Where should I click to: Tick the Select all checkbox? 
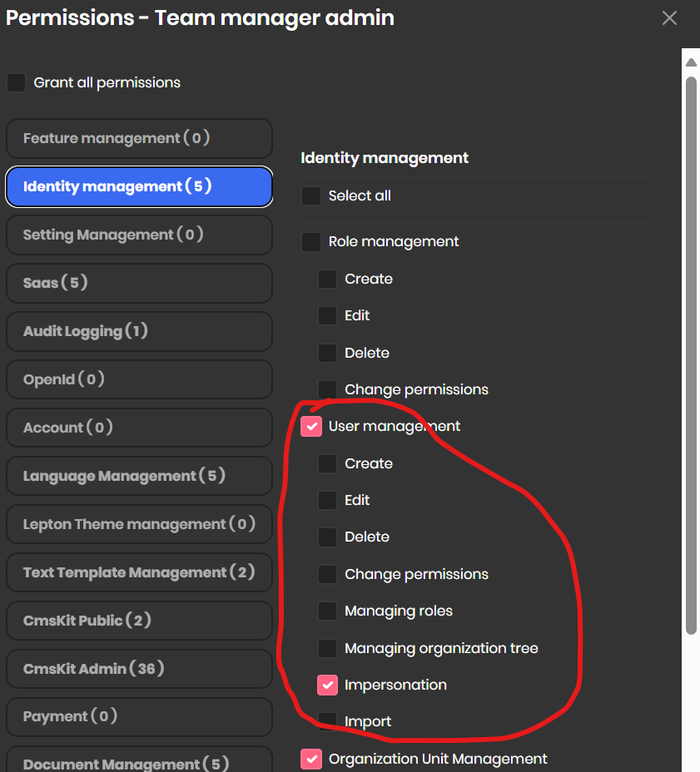coord(311,196)
